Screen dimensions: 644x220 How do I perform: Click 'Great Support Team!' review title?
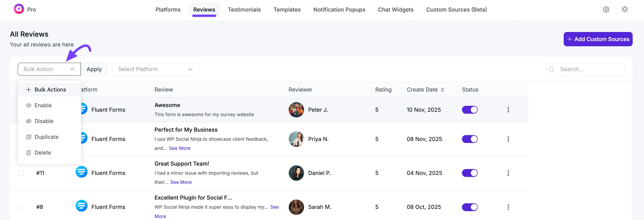point(182,164)
